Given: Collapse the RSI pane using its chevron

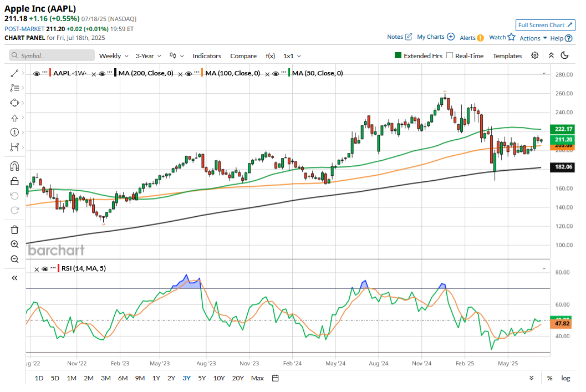Looking at the screenshot, I should tap(544, 269).
